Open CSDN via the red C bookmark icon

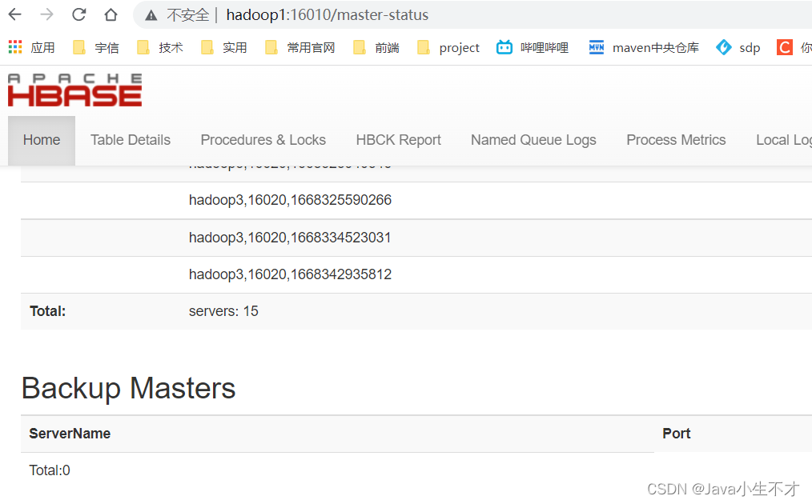click(x=784, y=47)
